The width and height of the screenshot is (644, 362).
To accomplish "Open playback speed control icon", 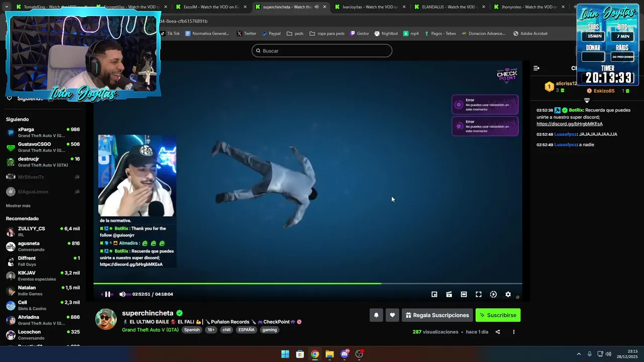I will click(x=494, y=294).
